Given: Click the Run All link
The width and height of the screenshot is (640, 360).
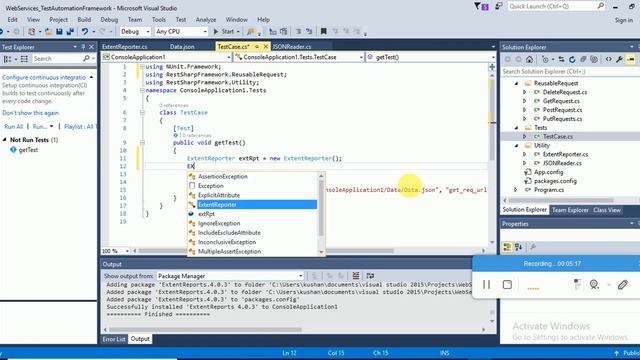Looking at the screenshot, I should 13,127.
